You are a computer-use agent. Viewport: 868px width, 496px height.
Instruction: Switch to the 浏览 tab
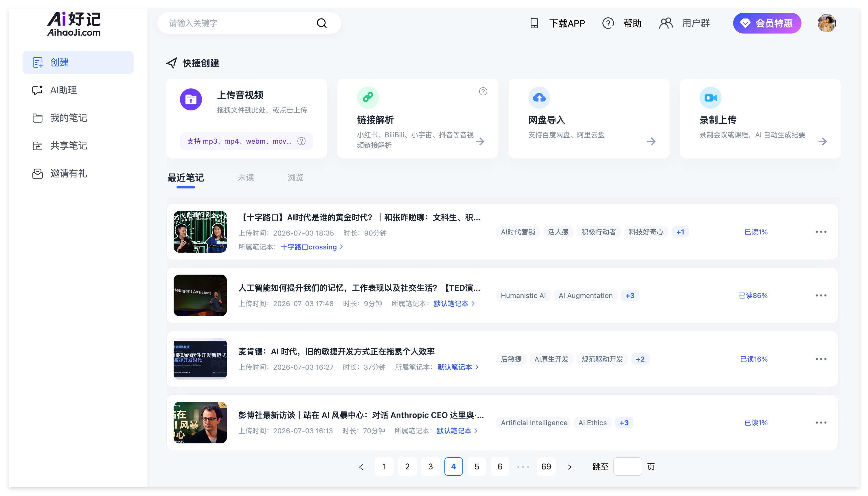tap(295, 177)
